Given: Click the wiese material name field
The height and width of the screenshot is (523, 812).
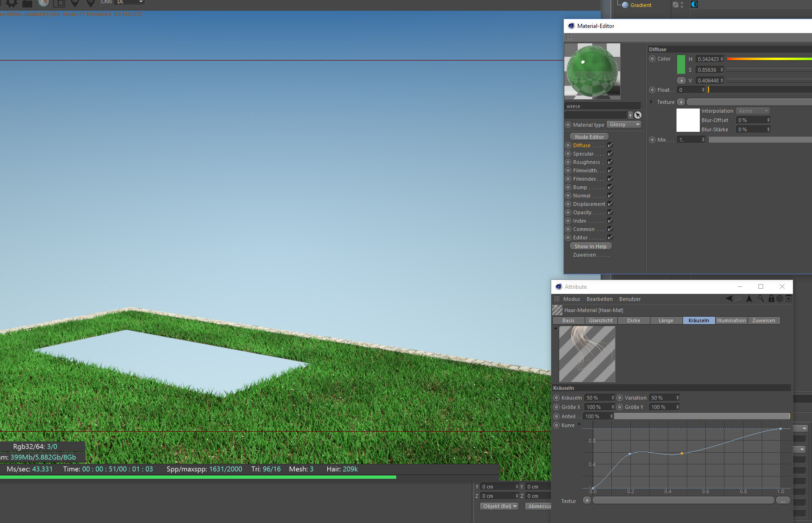Looking at the screenshot, I should pos(602,106).
